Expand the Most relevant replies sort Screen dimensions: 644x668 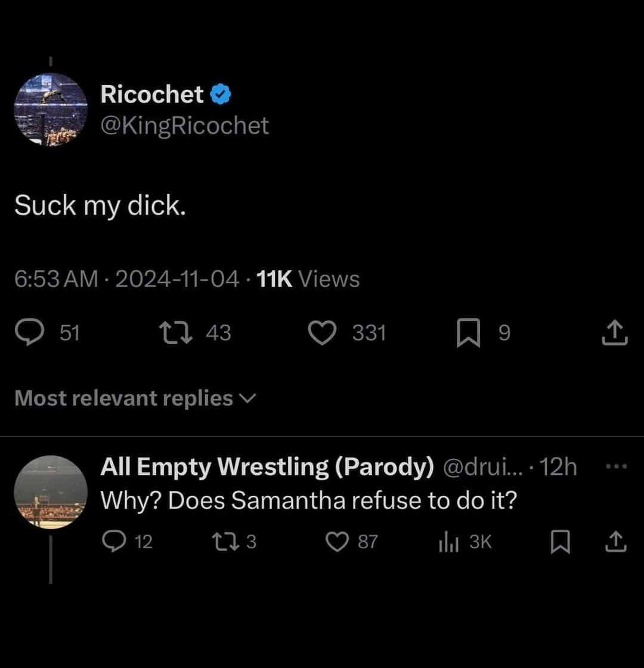135,398
